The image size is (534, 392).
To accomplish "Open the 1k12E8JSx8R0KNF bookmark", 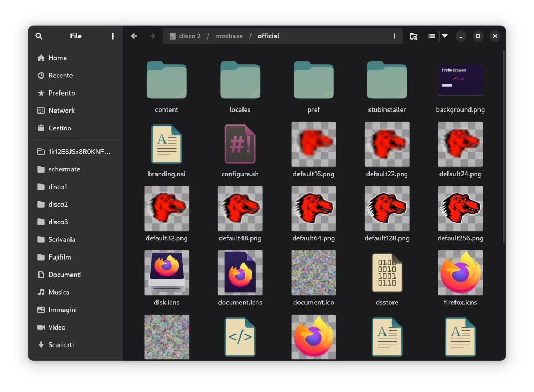I will pos(76,152).
